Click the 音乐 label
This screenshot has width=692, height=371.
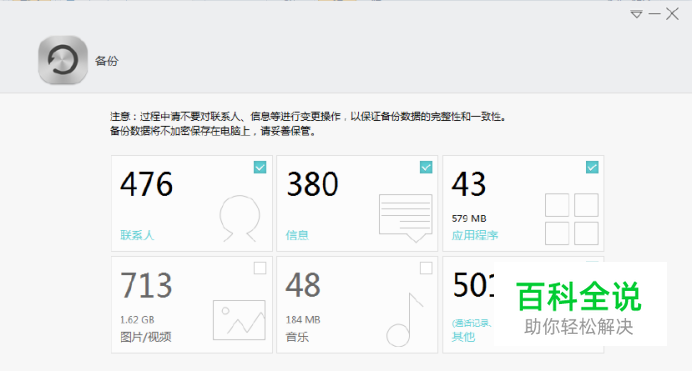click(x=297, y=337)
